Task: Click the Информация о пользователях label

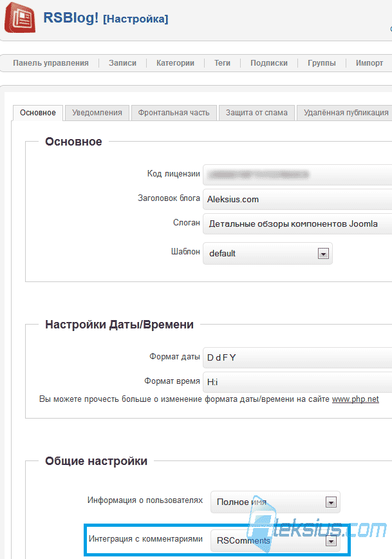Action: tap(145, 500)
